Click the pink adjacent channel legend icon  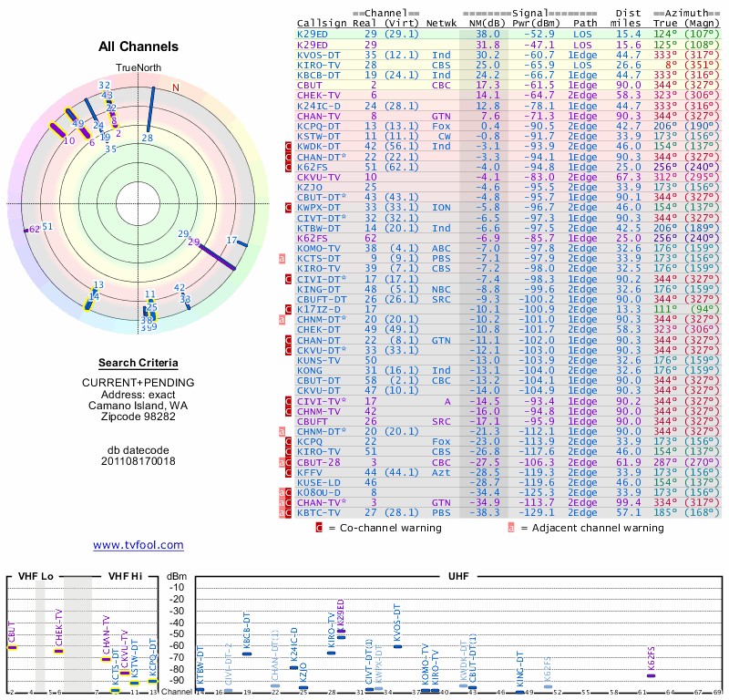coord(511,528)
